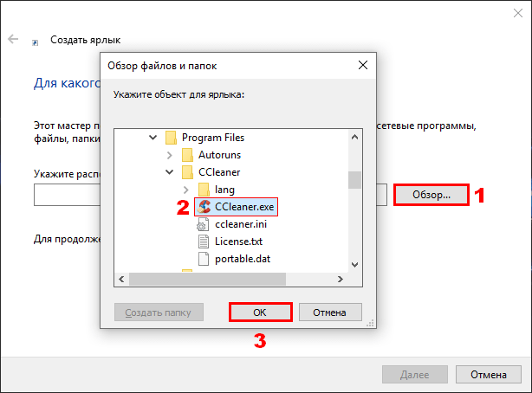Expand the Autoruns folder chevron
This screenshot has width=532, height=393.
coord(169,155)
